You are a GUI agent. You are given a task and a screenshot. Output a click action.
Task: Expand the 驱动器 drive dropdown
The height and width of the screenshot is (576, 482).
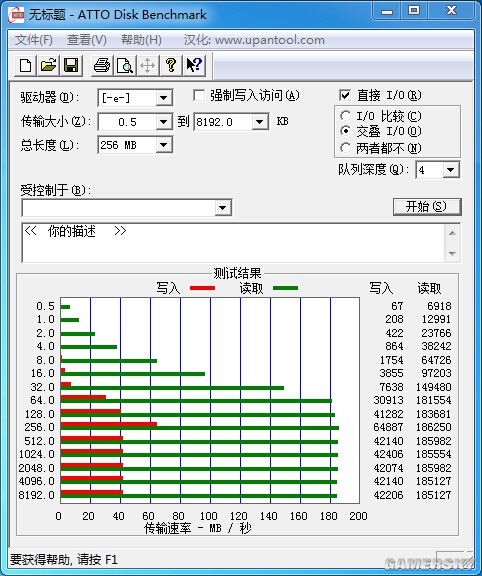[x=163, y=98]
